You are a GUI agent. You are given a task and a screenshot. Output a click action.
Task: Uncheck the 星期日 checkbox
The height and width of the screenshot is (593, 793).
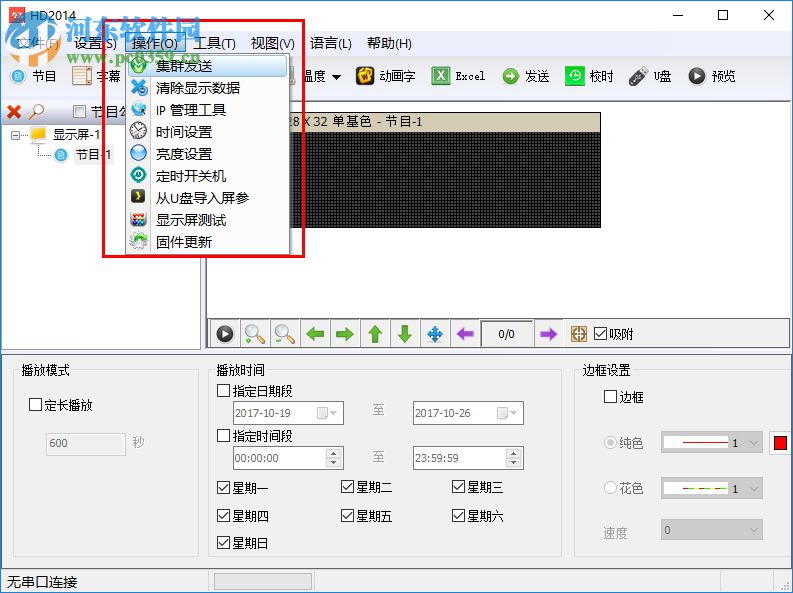(223, 543)
